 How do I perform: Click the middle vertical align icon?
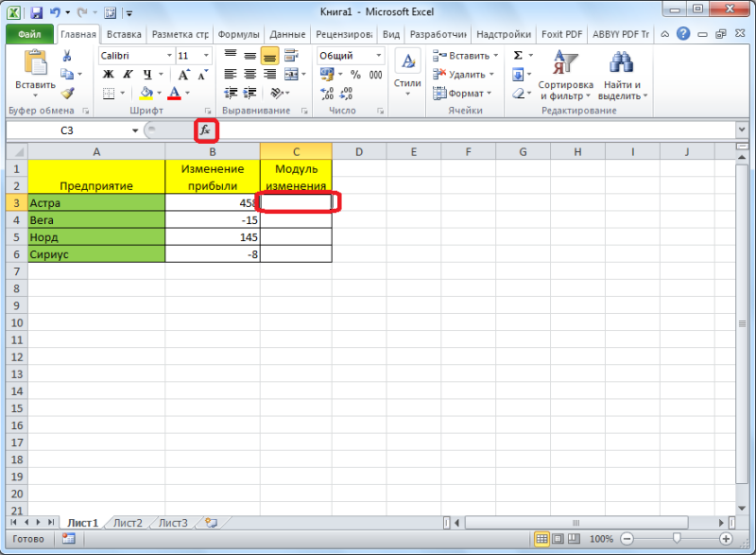(x=249, y=56)
